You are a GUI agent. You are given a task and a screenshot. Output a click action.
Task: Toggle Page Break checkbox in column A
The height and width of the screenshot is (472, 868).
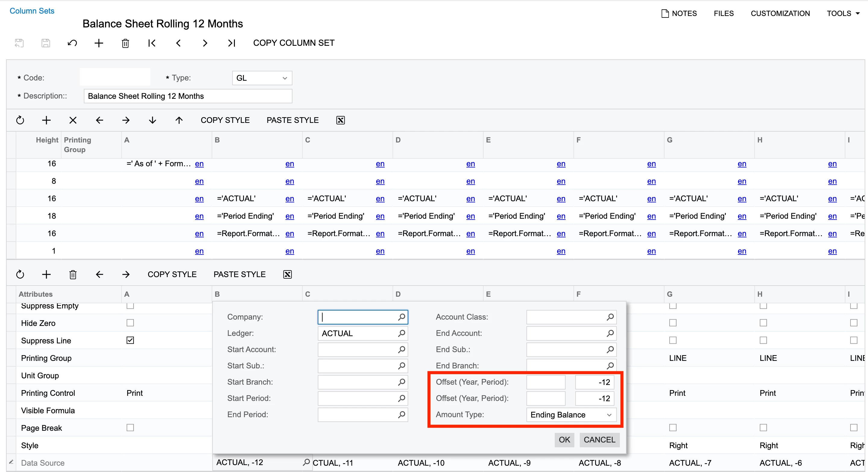130,427
